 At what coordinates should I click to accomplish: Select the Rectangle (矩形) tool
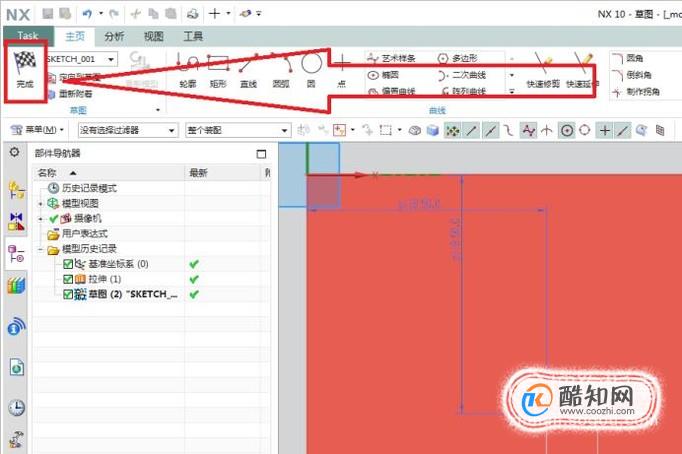[218, 70]
